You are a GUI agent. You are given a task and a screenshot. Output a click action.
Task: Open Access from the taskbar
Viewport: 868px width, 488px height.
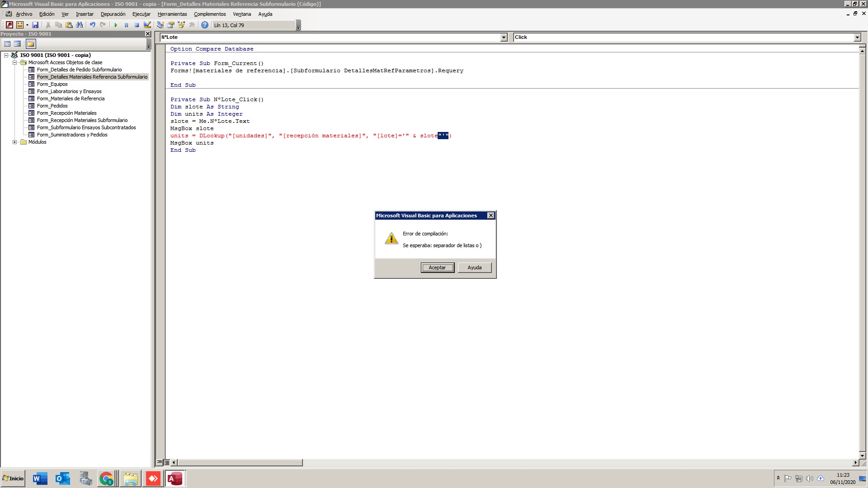point(175,479)
